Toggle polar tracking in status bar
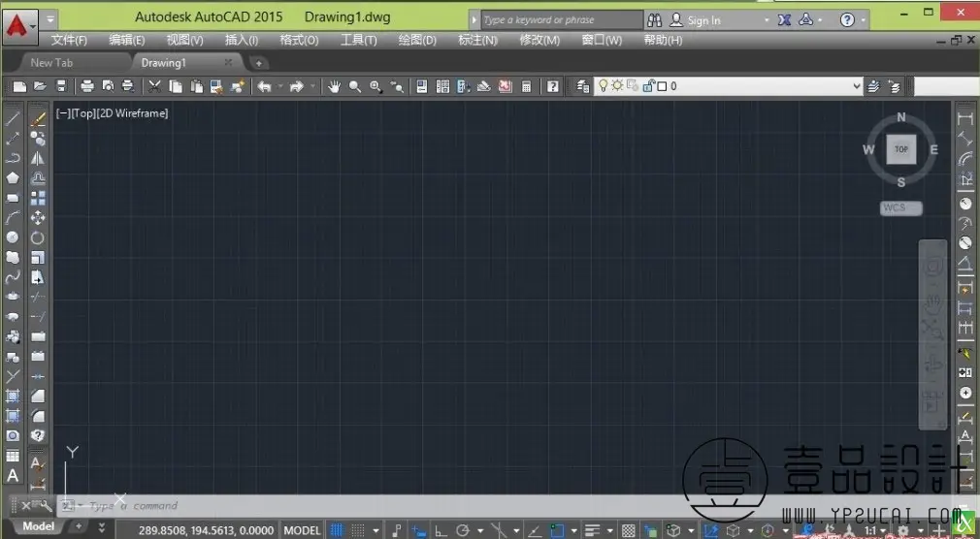 pos(463,531)
